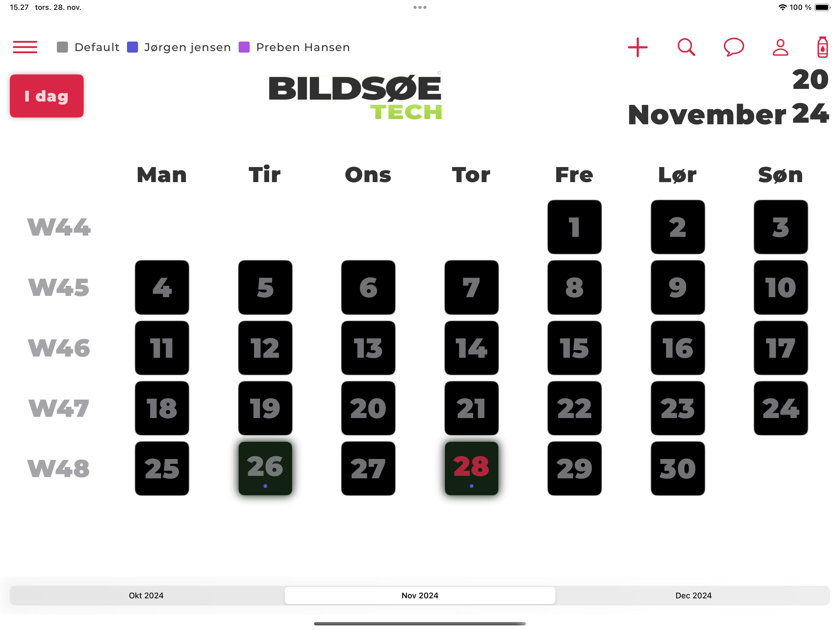Open the hamburger menu icon

[25, 47]
